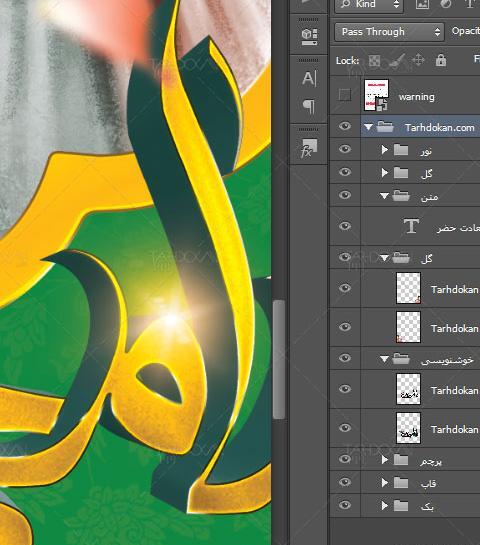Image resolution: width=480 pixels, height=545 pixels.
Task: Collapse the متن group
Action: (x=384, y=196)
